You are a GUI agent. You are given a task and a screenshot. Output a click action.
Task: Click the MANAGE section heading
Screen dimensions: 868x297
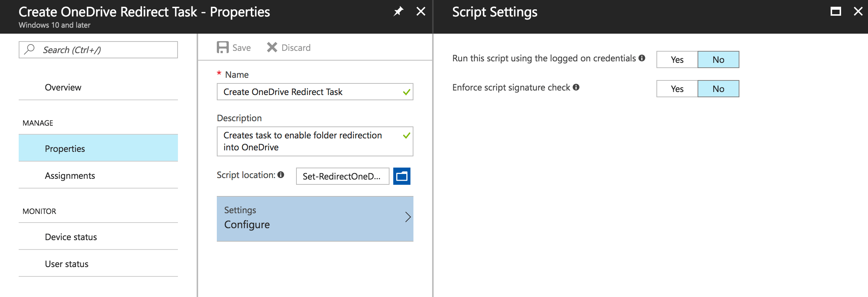[x=38, y=123]
